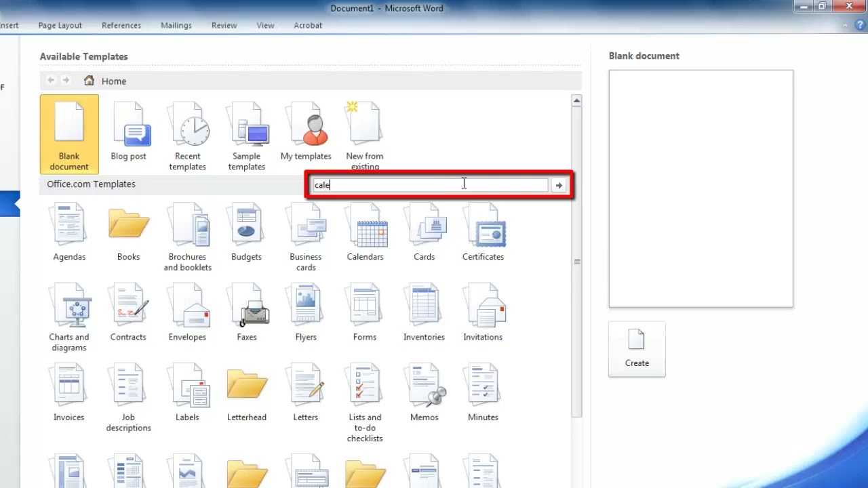
Task: Switch to the References tab
Action: tap(121, 26)
